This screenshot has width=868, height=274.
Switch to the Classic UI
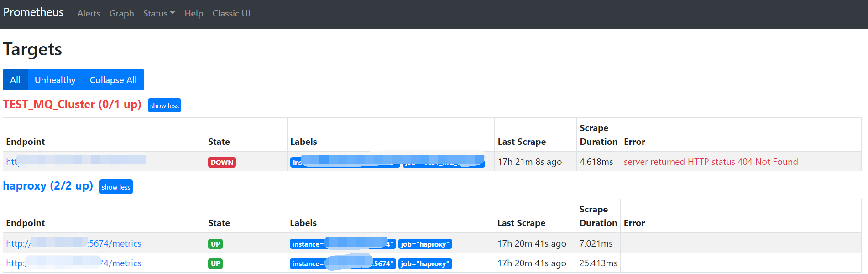[x=231, y=13]
